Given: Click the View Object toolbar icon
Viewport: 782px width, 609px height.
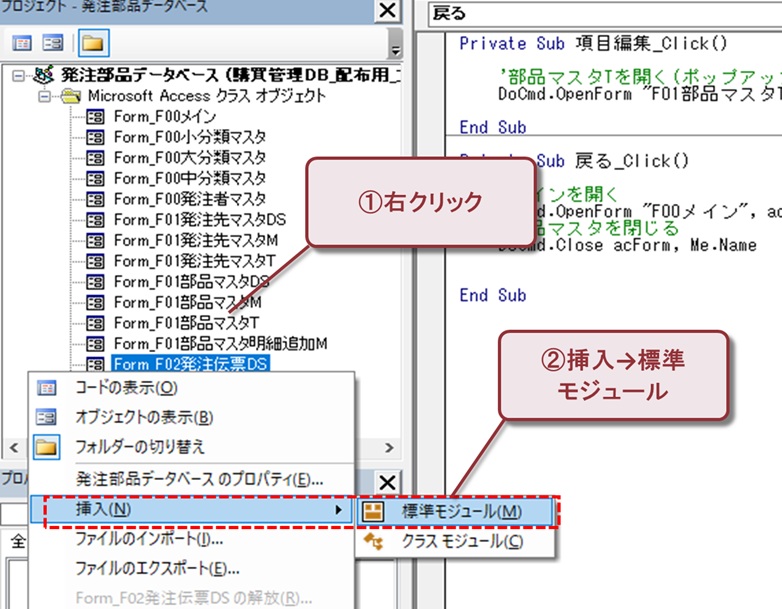Looking at the screenshot, I should coord(53,44).
